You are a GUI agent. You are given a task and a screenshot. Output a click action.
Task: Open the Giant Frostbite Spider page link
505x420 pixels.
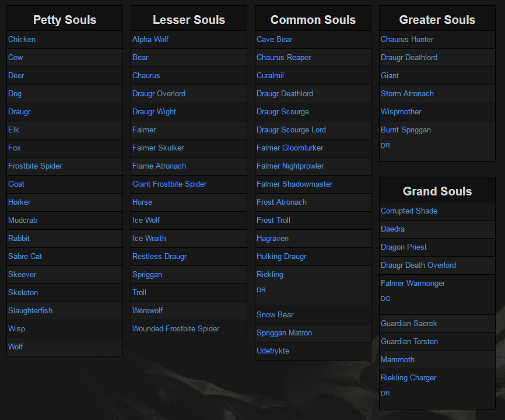[169, 184]
